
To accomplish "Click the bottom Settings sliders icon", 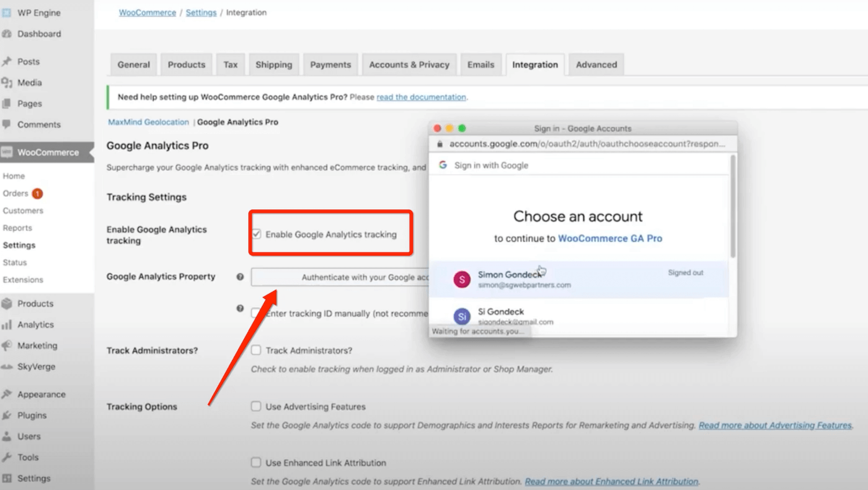I will pos(7,478).
